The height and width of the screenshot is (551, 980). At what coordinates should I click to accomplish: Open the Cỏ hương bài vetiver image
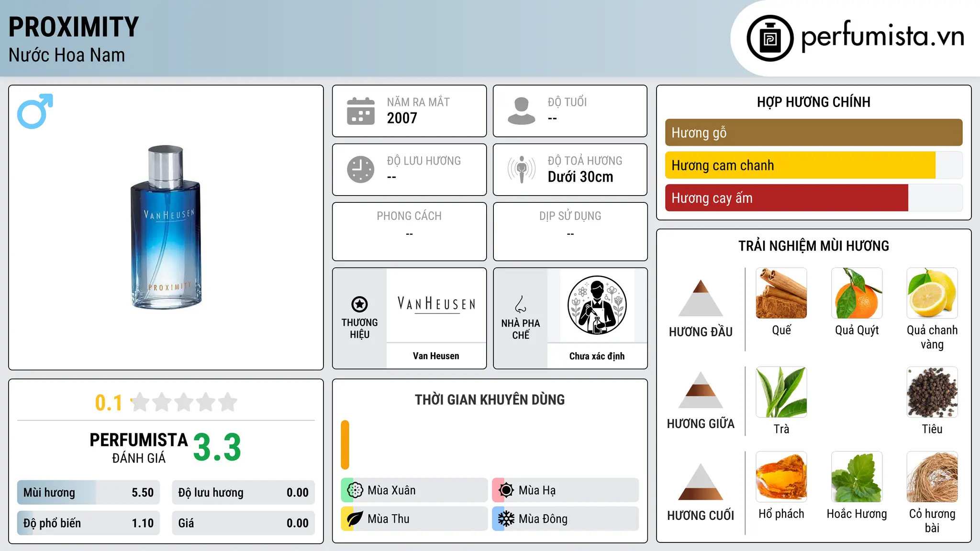932,477
